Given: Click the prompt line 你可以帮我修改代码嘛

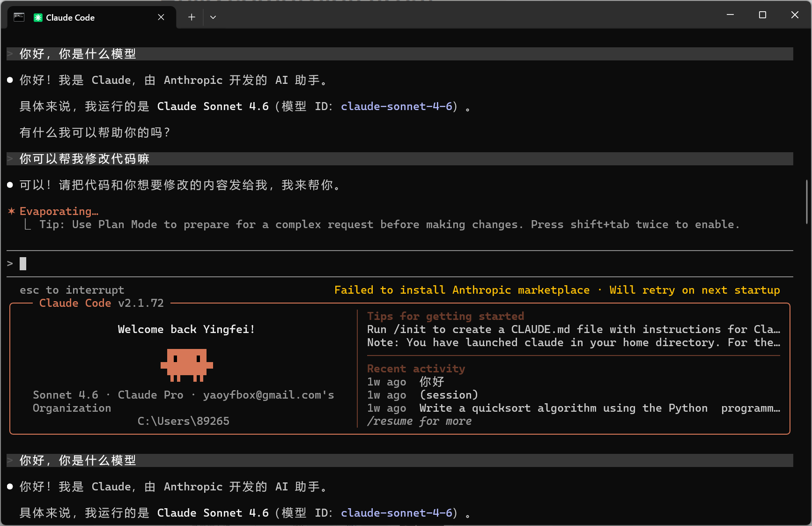Looking at the screenshot, I should tap(400, 159).
